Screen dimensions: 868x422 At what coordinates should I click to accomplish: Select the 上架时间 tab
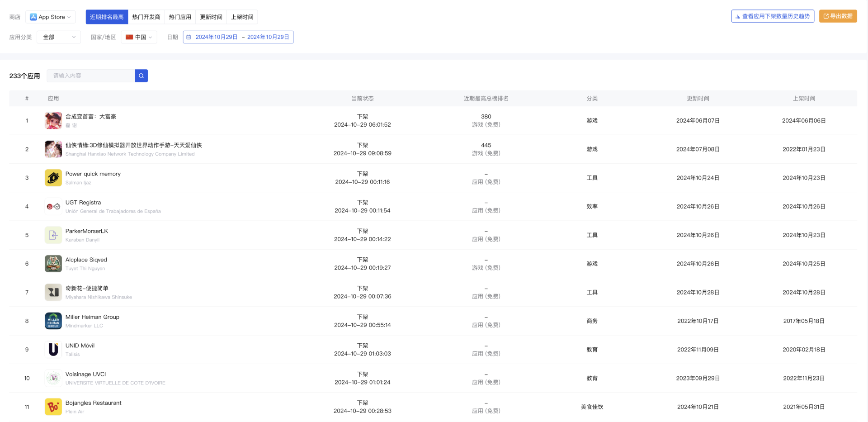click(242, 17)
